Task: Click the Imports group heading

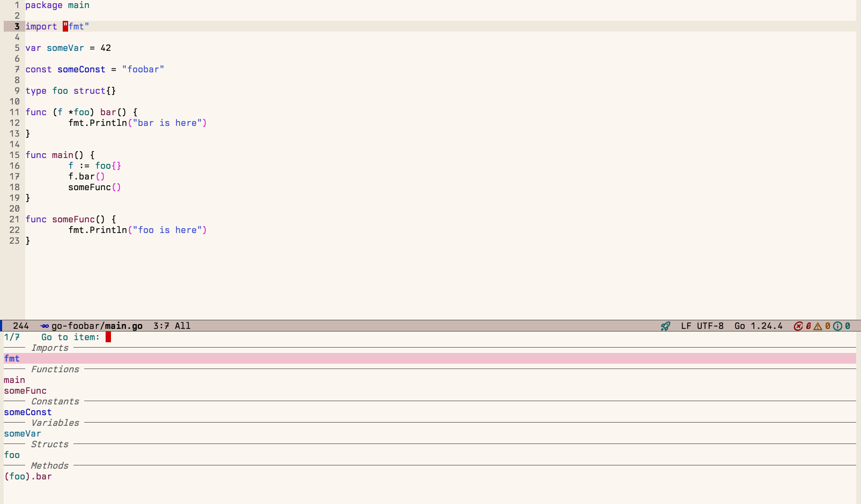Action: pyautogui.click(x=50, y=348)
